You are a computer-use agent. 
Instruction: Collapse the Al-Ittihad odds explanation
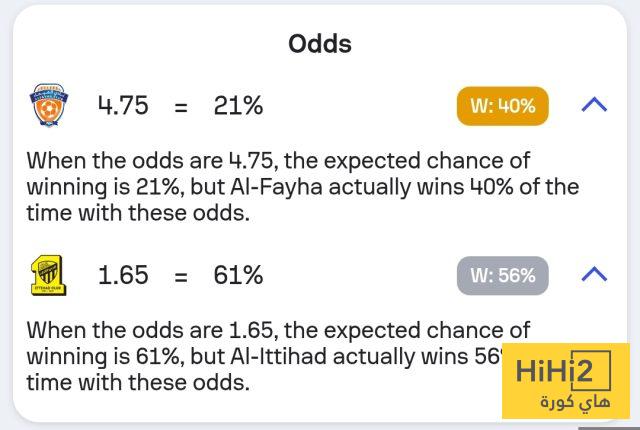click(594, 274)
